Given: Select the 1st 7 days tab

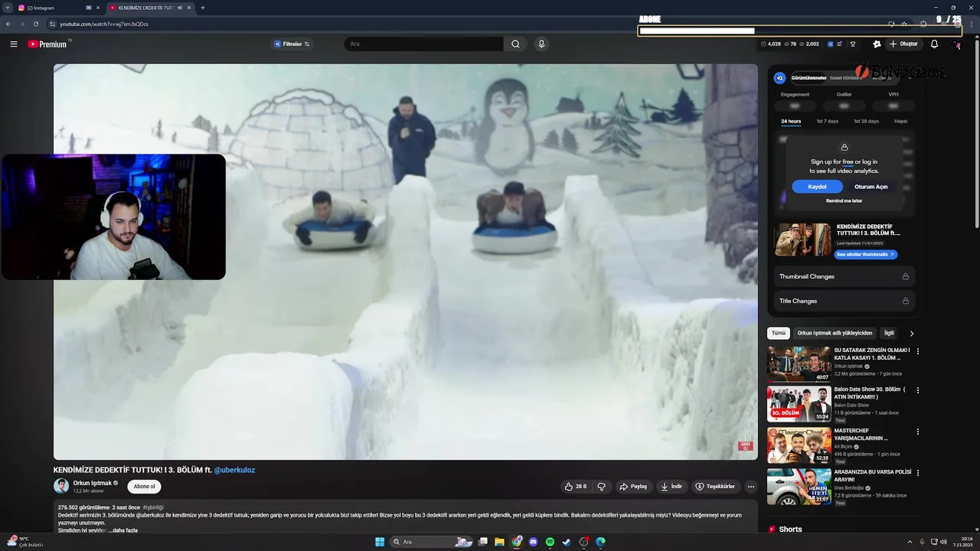Looking at the screenshot, I should (x=827, y=122).
